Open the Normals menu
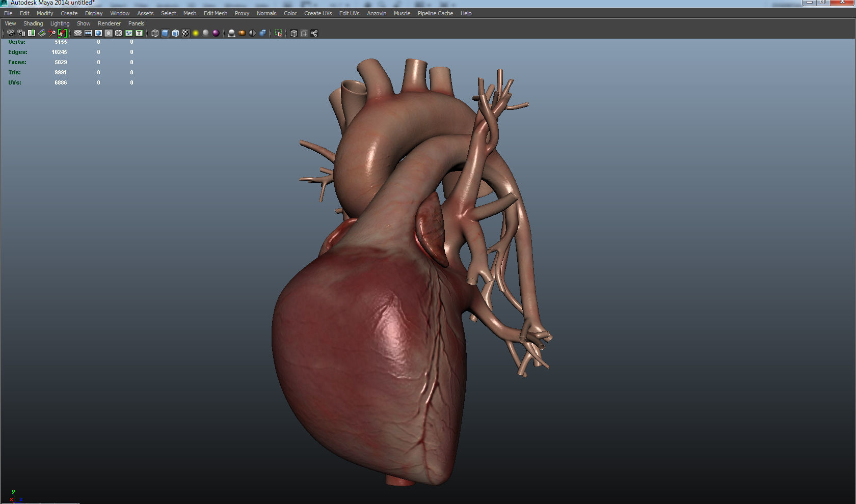This screenshot has height=504, width=856. point(266,13)
